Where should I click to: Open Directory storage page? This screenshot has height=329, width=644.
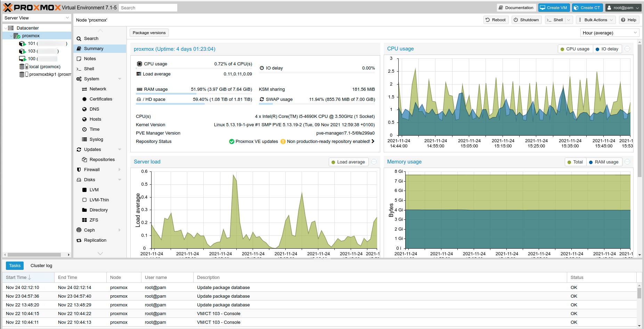pos(100,210)
